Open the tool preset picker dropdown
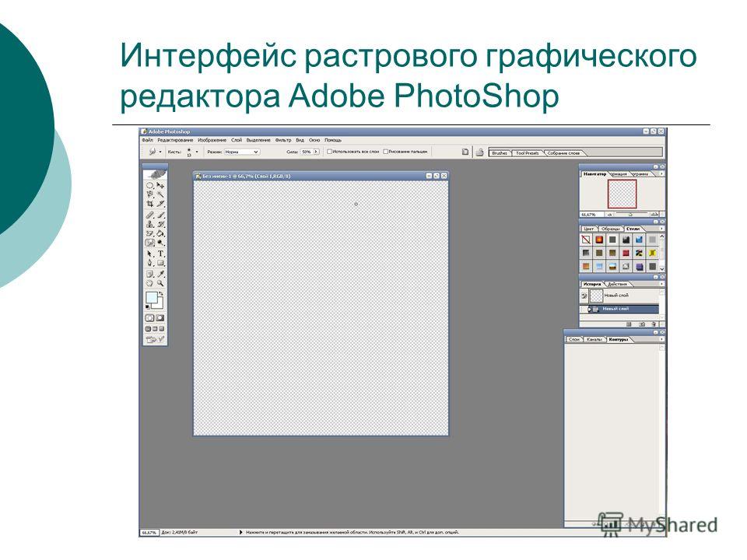 point(160,152)
